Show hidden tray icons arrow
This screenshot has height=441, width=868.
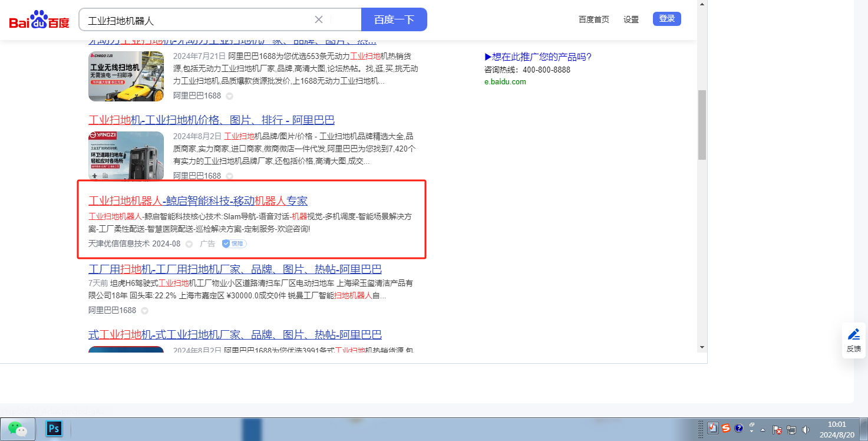pos(763,429)
